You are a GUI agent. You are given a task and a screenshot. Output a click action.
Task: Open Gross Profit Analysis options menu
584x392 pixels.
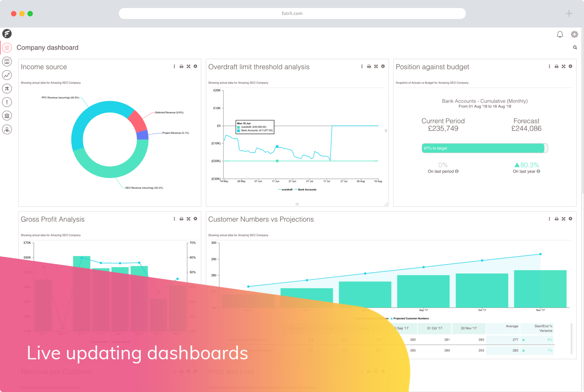174,219
